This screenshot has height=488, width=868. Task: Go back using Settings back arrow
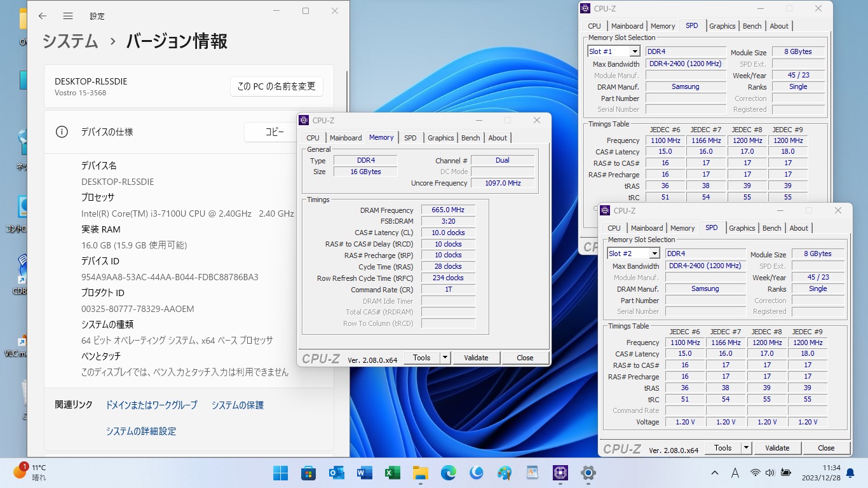coord(43,16)
